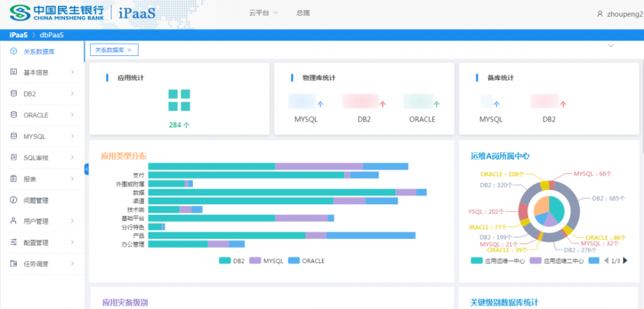Expand the 报表 menu
Image resolution: width=644 pixels, height=309 pixels.
(72, 179)
